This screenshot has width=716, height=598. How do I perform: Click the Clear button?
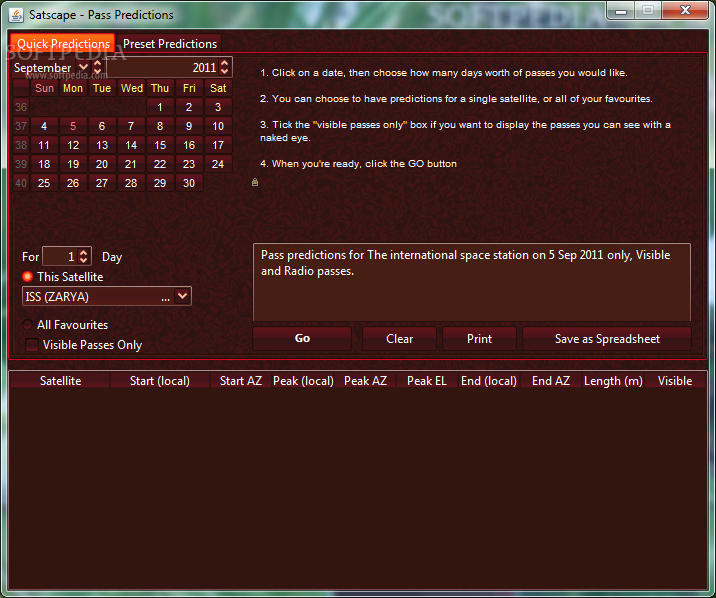pos(399,339)
